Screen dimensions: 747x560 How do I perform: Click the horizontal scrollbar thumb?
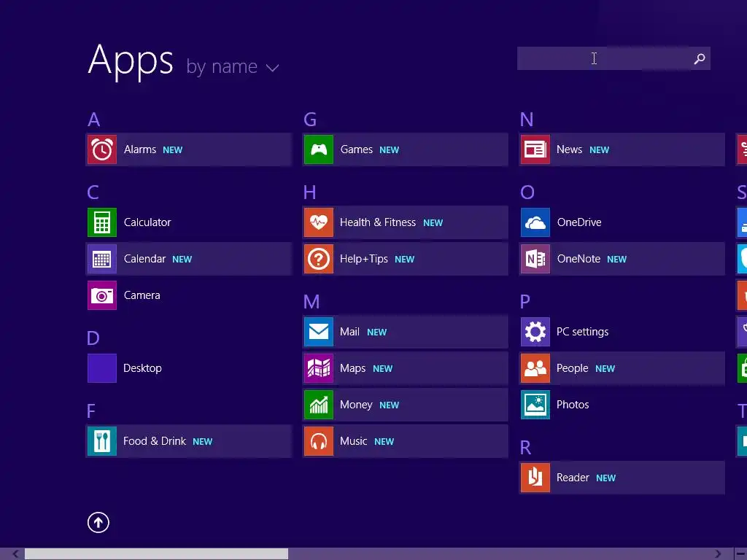point(156,554)
